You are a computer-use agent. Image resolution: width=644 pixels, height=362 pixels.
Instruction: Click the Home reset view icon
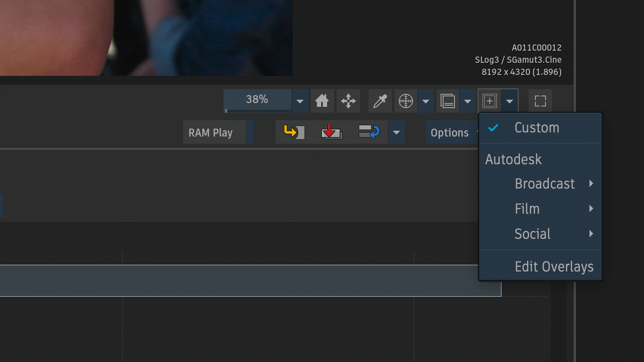tap(322, 101)
